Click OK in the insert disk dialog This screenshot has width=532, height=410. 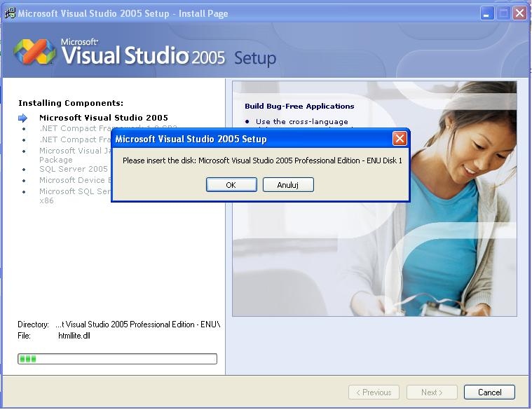231,185
